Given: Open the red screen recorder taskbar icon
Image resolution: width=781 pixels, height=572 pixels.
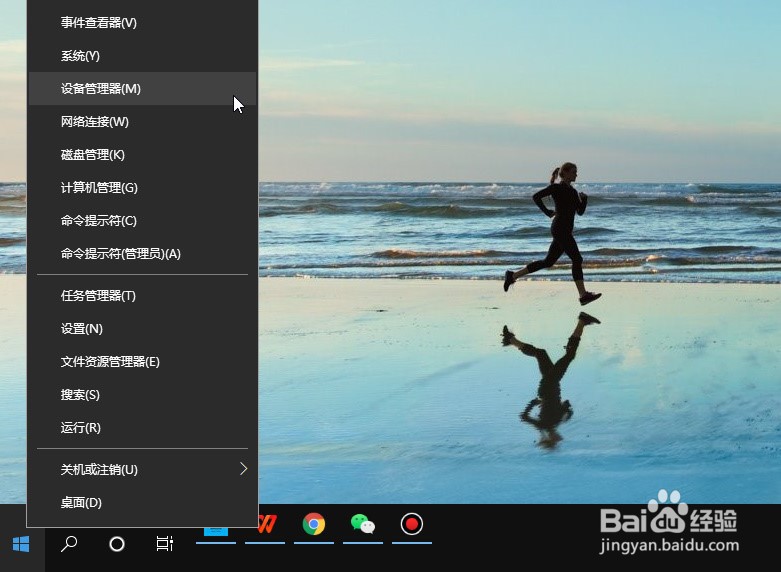Looking at the screenshot, I should [x=411, y=524].
